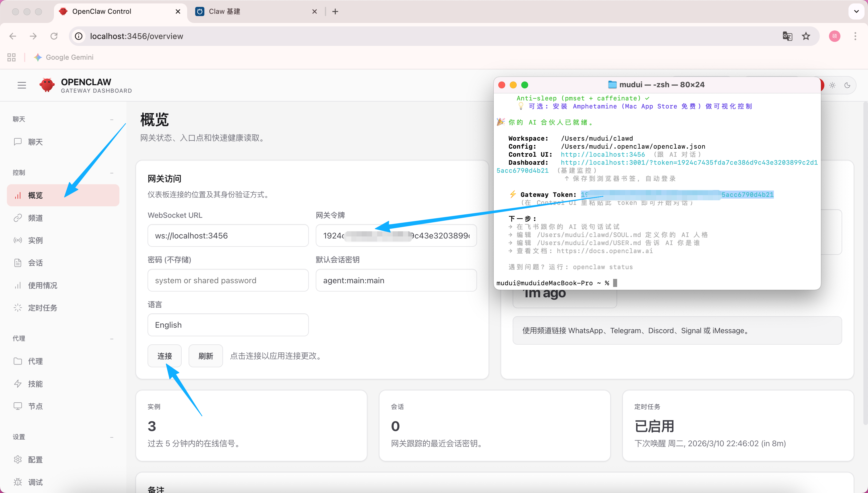The height and width of the screenshot is (493, 868).
Task: Collapse the 聊天 sidebar section
Action: (x=112, y=120)
